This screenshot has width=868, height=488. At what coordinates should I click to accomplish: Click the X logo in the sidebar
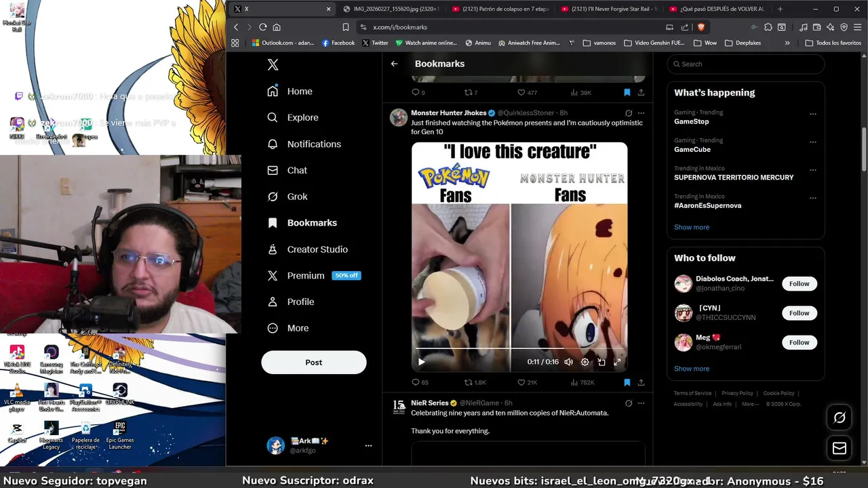[x=273, y=64]
